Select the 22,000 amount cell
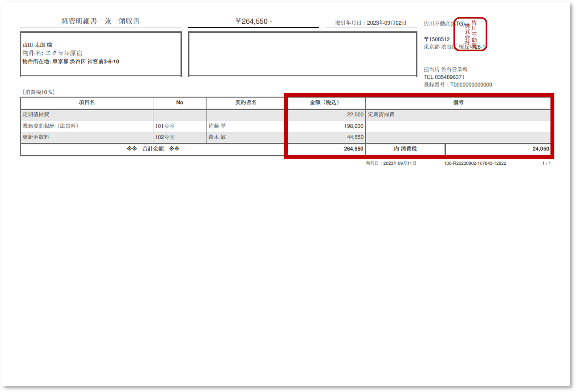Image resolution: width=576 pixels, height=392 pixels. coord(355,114)
